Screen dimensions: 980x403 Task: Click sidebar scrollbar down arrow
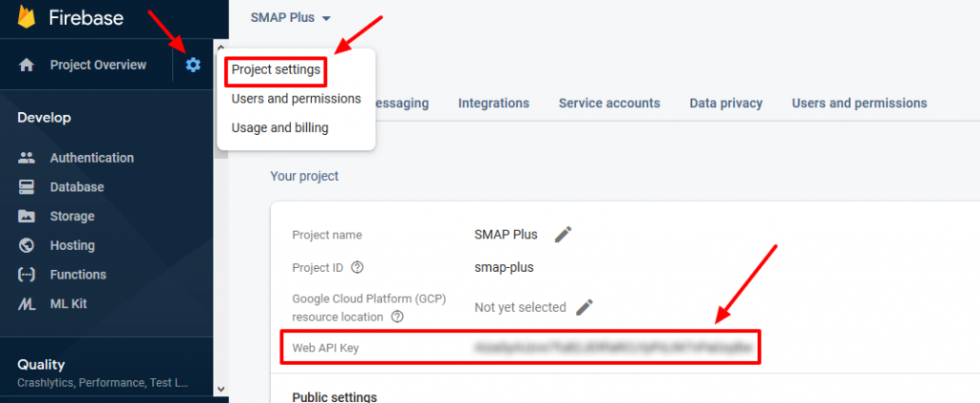221,389
